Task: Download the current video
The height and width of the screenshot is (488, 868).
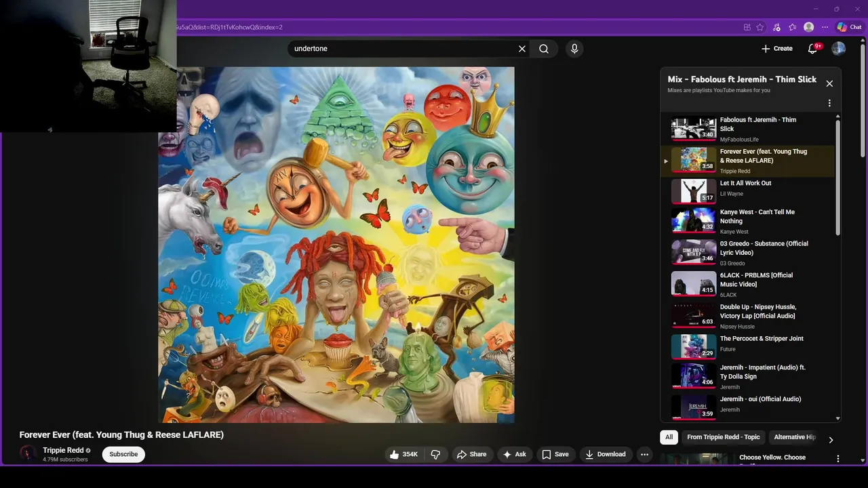Action: [606, 454]
